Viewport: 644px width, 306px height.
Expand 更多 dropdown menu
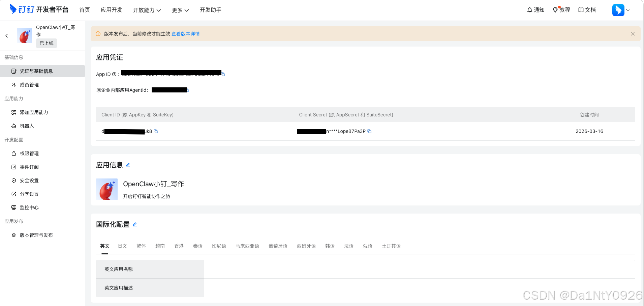(x=180, y=10)
